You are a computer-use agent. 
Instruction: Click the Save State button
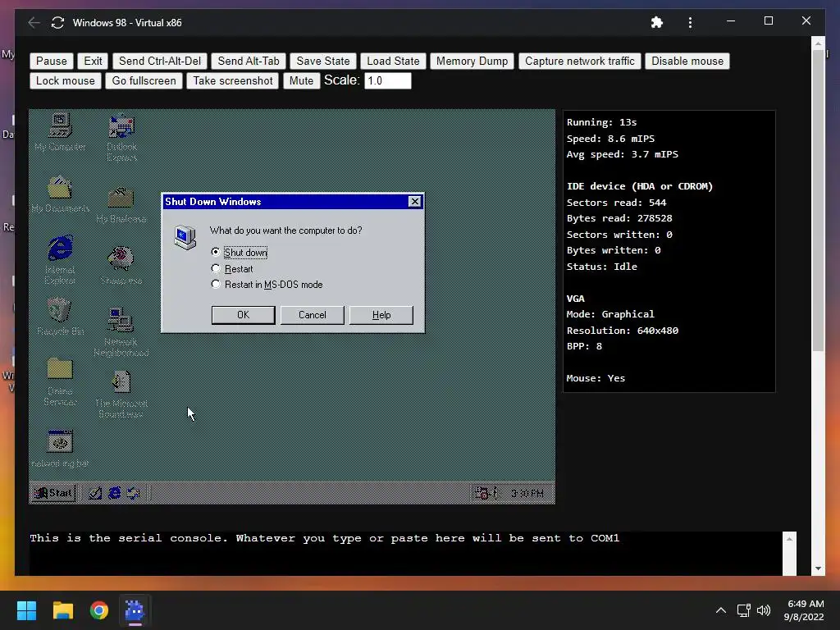pyautogui.click(x=323, y=61)
